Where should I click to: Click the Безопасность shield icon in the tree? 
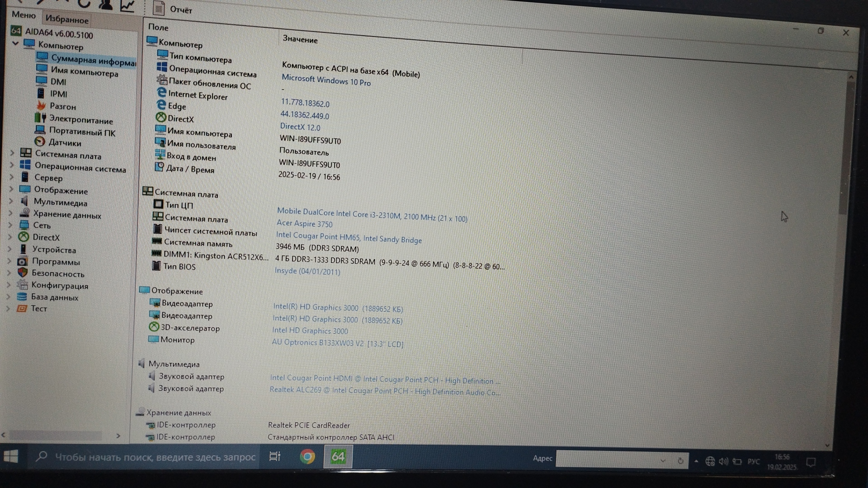click(23, 272)
